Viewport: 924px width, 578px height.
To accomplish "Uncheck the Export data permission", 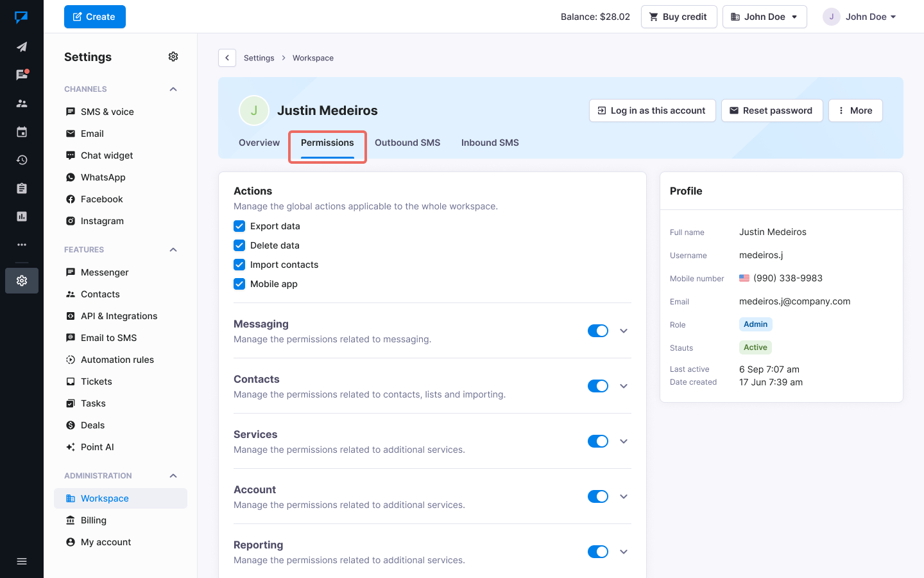I will pyautogui.click(x=239, y=226).
